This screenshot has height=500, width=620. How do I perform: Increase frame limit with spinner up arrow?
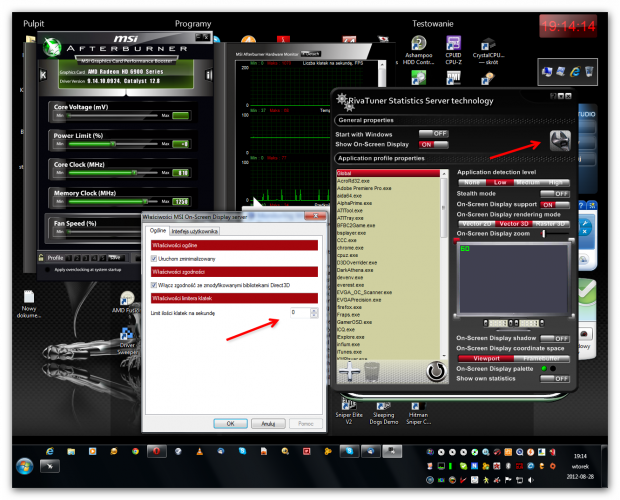tap(313, 310)
